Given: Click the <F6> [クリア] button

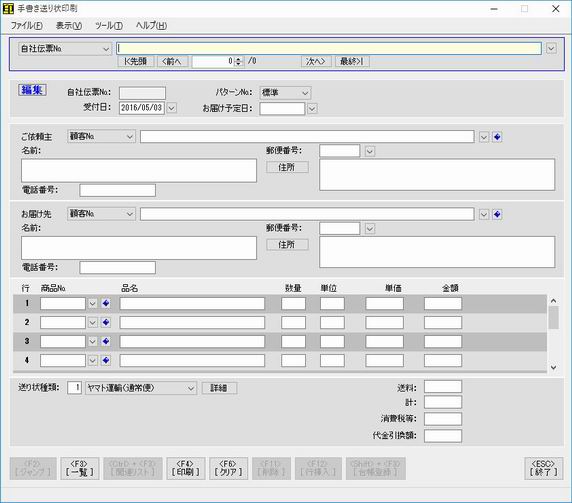Looking at the screenshot, I should pos(228,468).
